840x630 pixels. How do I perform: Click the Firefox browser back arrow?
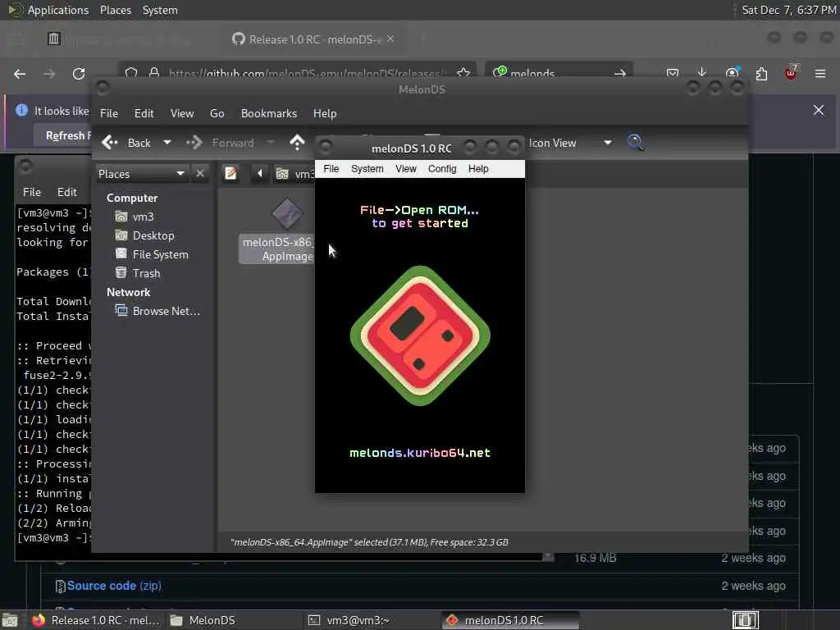(x=20, y=74)
